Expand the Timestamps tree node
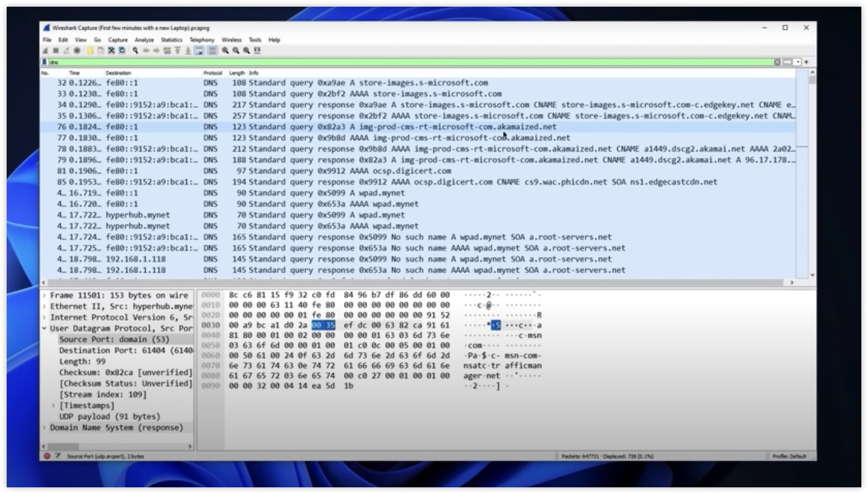The height and width of the screenshot is (494, 868). (x=53, y=405)
